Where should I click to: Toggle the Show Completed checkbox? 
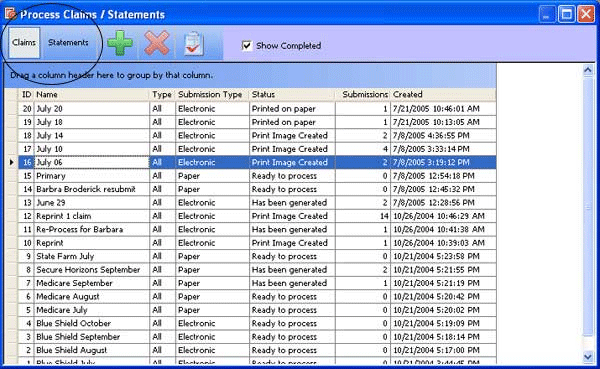tap(247, 46)
